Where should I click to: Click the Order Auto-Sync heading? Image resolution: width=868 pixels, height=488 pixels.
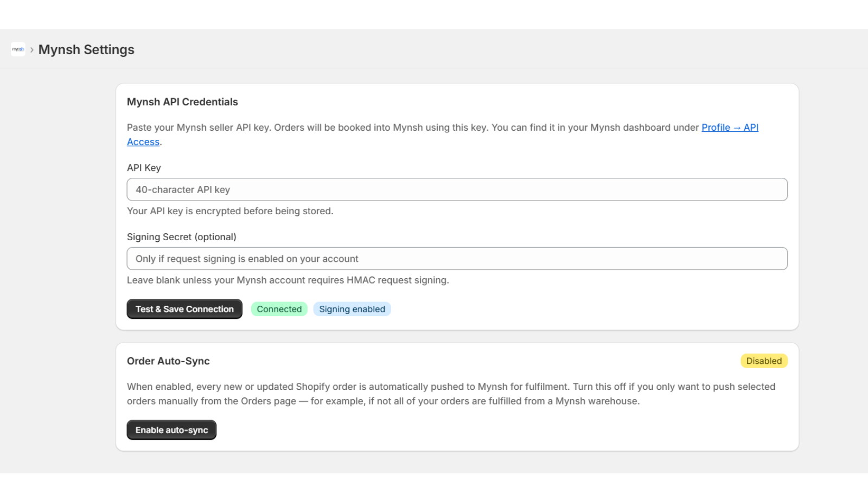(x=168, y=361)
